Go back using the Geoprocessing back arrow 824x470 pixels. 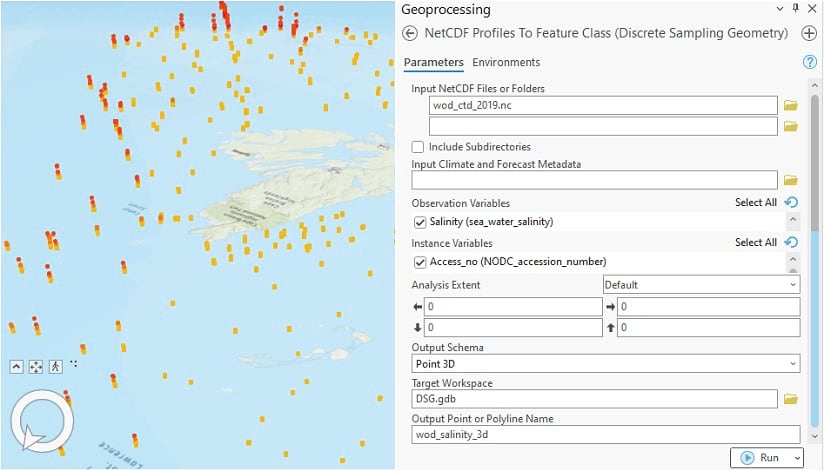[x=409, y=33]
